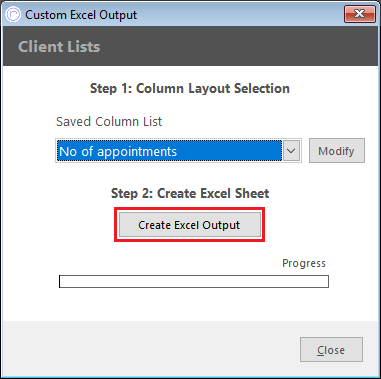Click the 'Client Lists' header text
Image resolution: width=381 pixels, height=379 pixels.
[59, 47]
